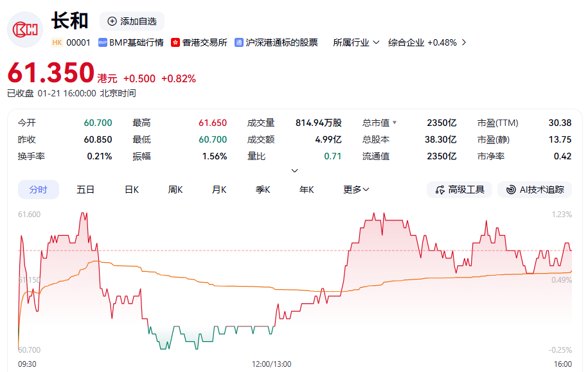Click the BMP basic quotes badge icon
The image size is (588, 372).
102,42
